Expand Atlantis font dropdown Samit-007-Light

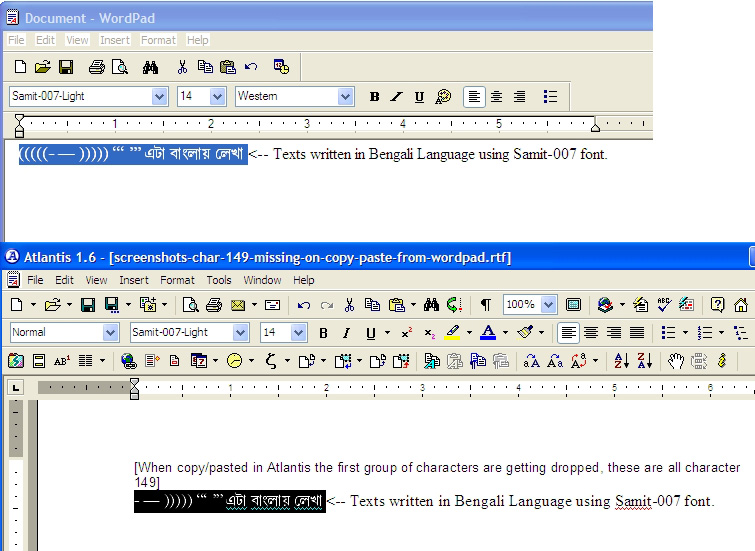(240, 332)
